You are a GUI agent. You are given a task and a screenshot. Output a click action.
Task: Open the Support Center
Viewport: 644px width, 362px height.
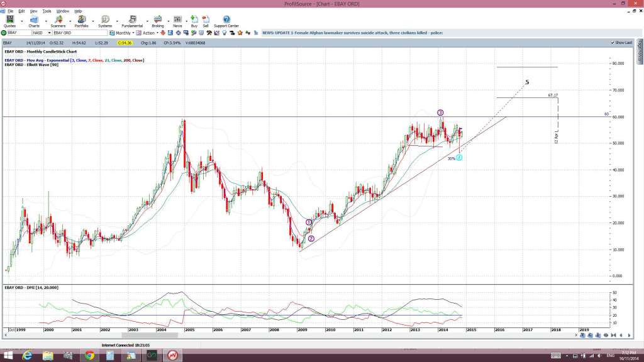point(226,21)
